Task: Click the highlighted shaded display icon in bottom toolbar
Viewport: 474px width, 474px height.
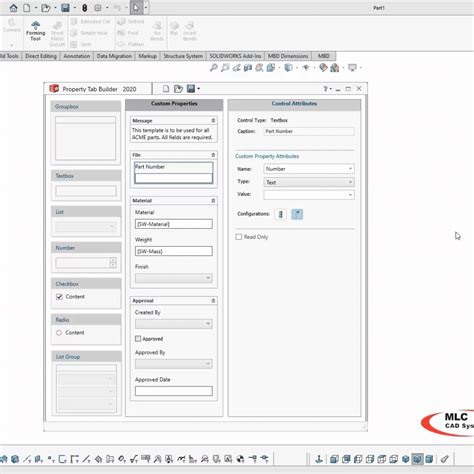Action: pyautogui.click(x=417, y=459)
